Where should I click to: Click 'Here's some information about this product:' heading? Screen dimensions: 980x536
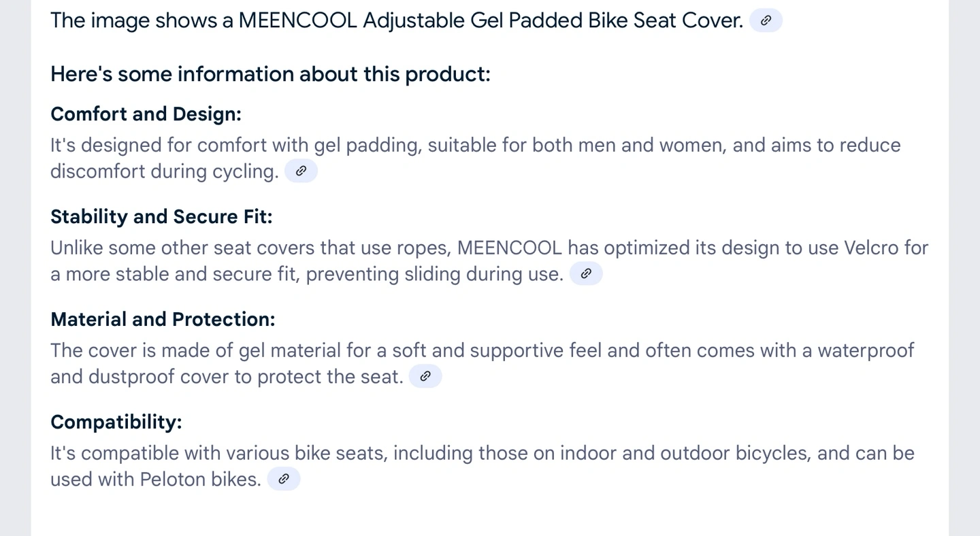[x=270, y=73]
